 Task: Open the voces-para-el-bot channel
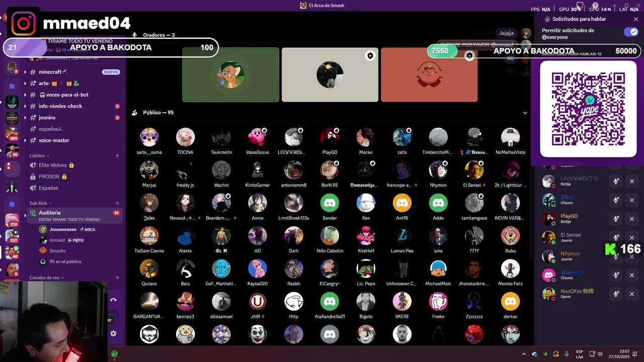coord(74,95)
